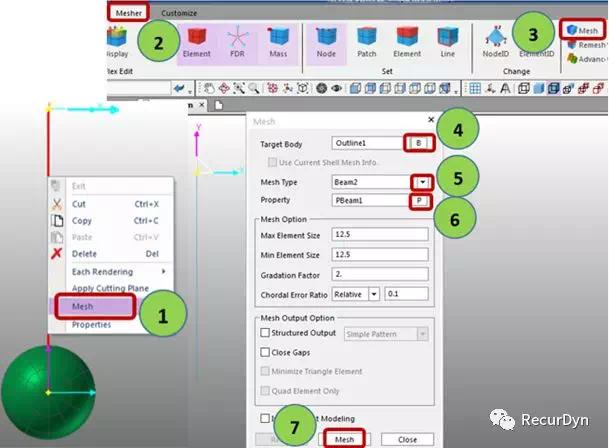This screenshot has width=609, height=448.
Task: Close the Mesh dialog with X
Action: click(x=431, y=120)
